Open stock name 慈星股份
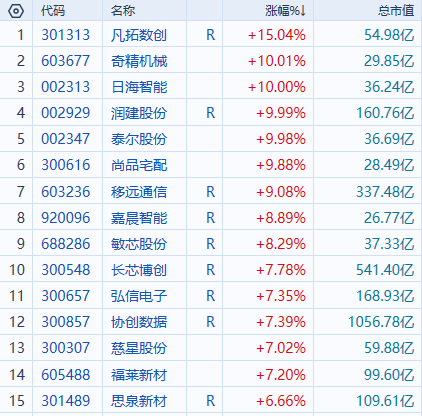The image size is (422, 416). pyautogui.click(x=139, y=348)
